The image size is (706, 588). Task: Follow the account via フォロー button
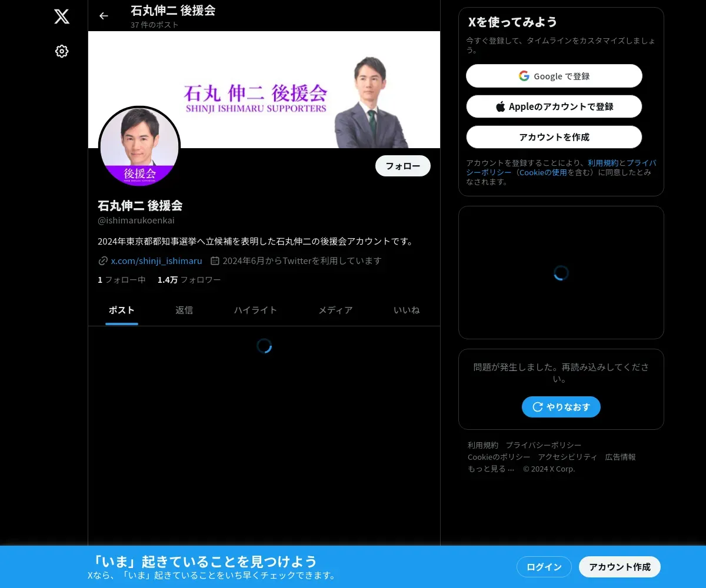tap(403, 166)
